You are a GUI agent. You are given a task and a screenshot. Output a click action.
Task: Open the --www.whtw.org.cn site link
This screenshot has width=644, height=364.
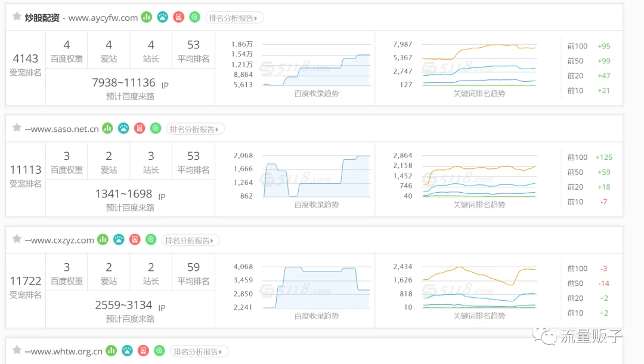click(64, 351)
